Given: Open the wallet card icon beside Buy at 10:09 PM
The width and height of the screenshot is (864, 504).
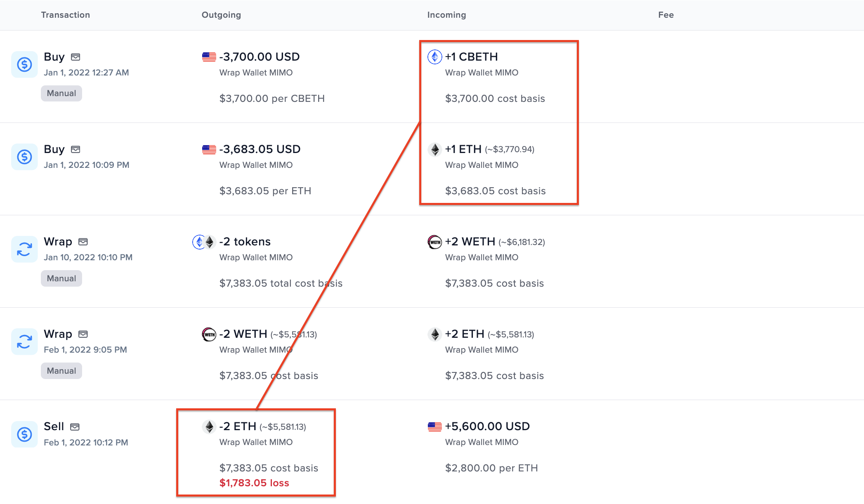Looking at the screenshot, I should (x=76, y=149).
